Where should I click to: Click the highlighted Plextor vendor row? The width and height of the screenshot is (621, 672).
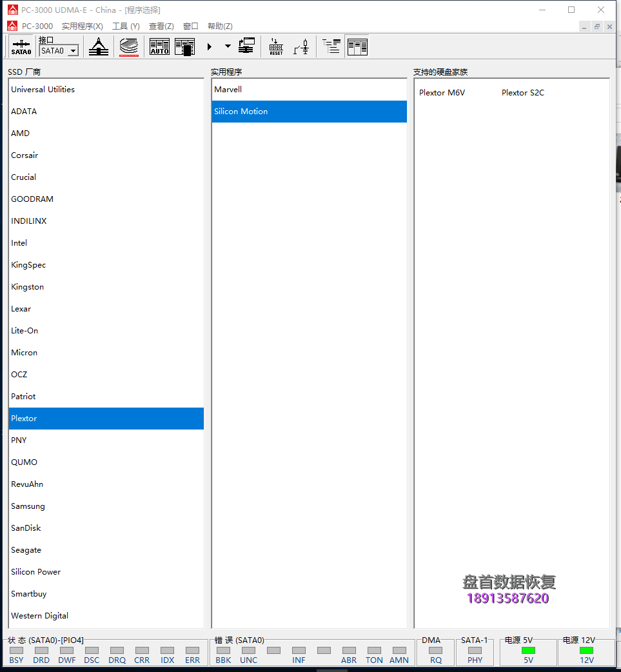click(x=106, y=419)
